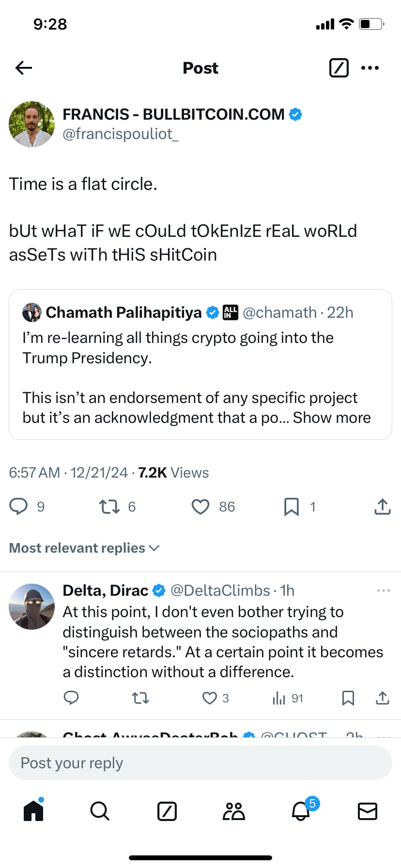This screenshot has height=868, width=401.
Task: Tap the Post your reply field
Action: (x=200, y=763)
